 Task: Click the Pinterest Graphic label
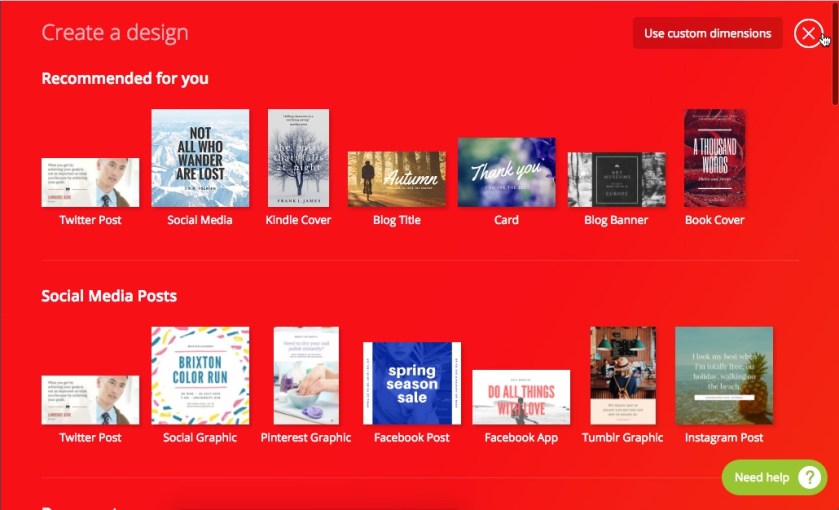[306, 438]
